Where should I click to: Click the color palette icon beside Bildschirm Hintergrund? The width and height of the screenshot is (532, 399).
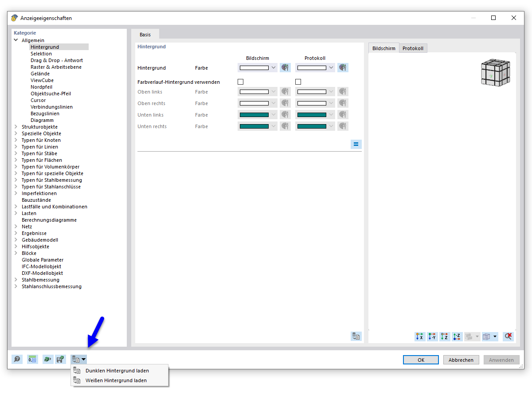click(285, 67)
